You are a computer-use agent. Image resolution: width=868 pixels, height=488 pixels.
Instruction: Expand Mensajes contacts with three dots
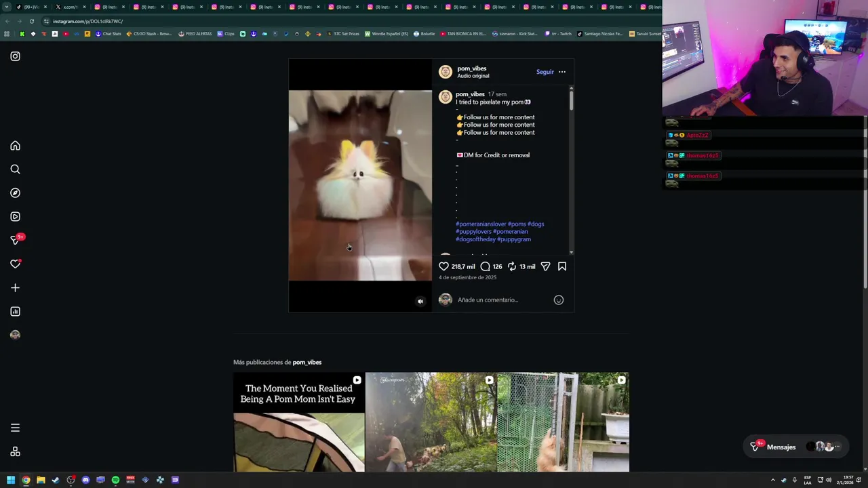pyautogui.click(x=837, y=447)
